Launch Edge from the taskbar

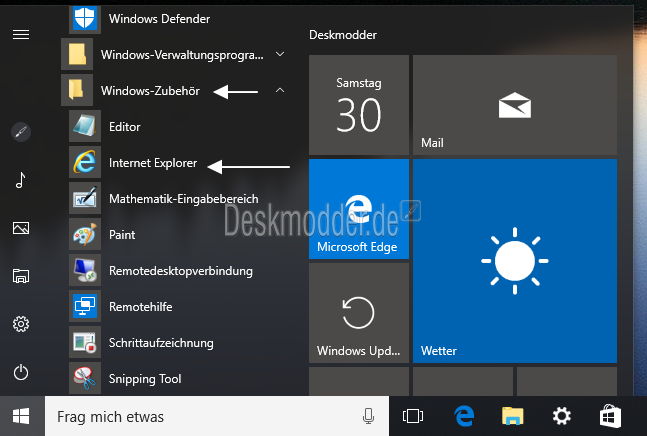(x=464, y=416)
